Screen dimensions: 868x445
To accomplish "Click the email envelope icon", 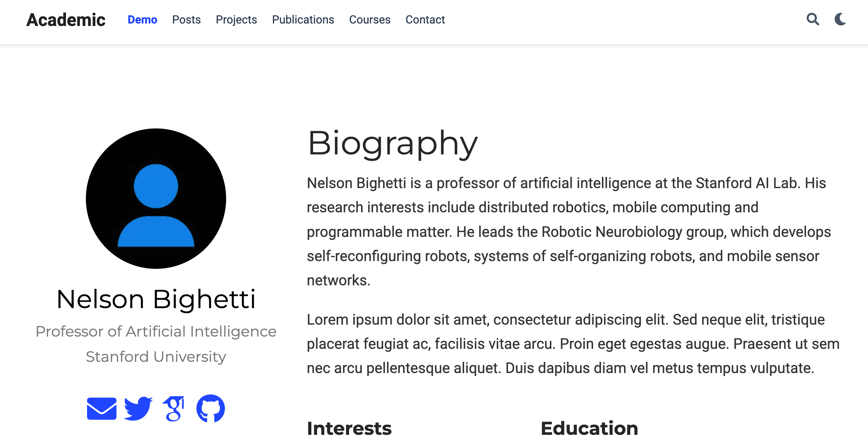I will [x=102, y=409].
